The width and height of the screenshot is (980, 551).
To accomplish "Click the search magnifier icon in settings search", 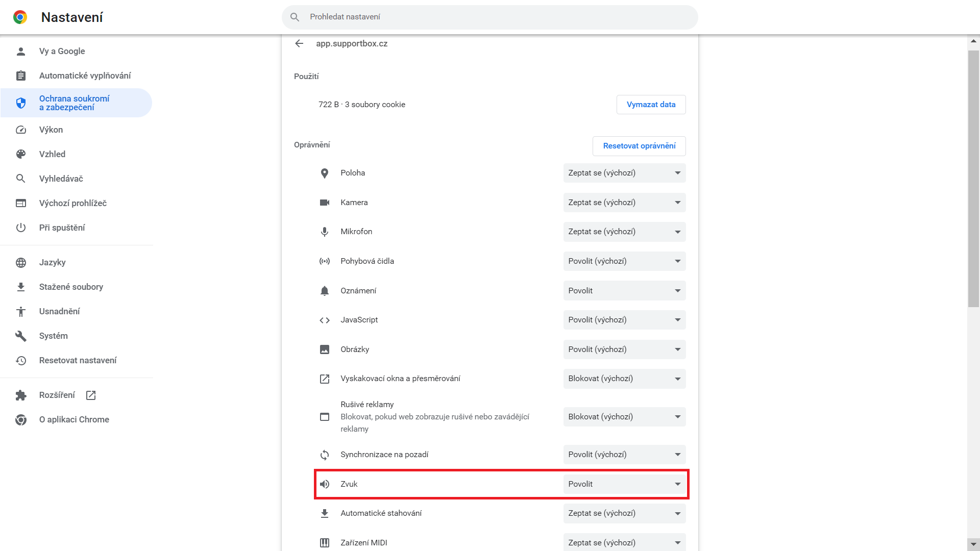I will coord(295,17).
